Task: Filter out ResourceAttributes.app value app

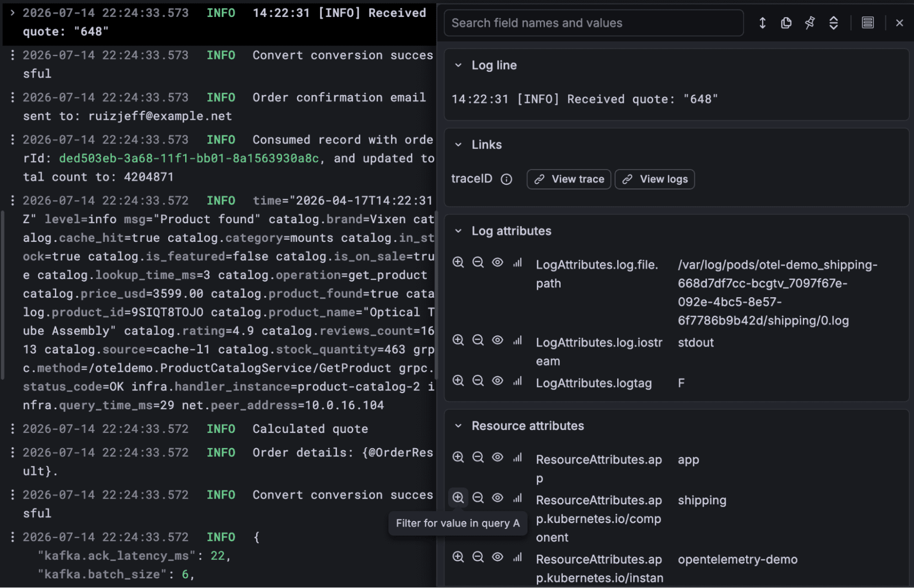Action: point(478,457)
